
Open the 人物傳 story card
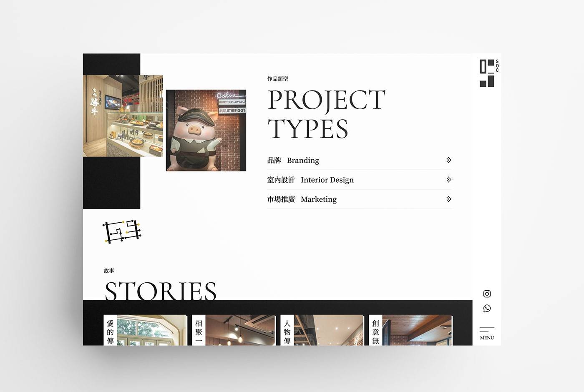point(322,330)
